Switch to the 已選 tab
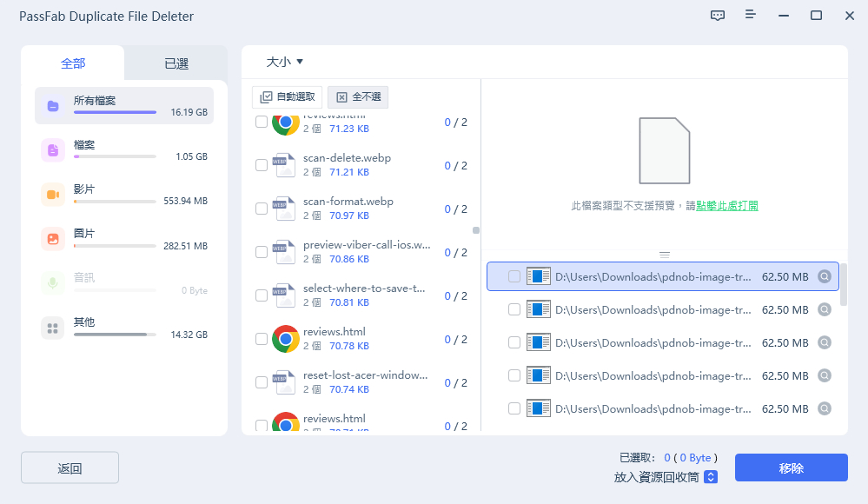 click(176, 63)
